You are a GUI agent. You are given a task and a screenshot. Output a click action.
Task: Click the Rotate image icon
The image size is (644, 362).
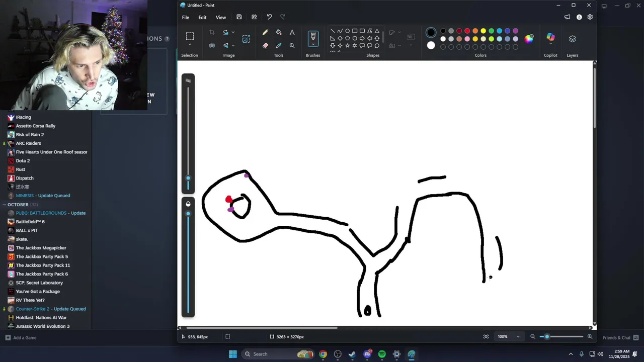coord(225,33)
